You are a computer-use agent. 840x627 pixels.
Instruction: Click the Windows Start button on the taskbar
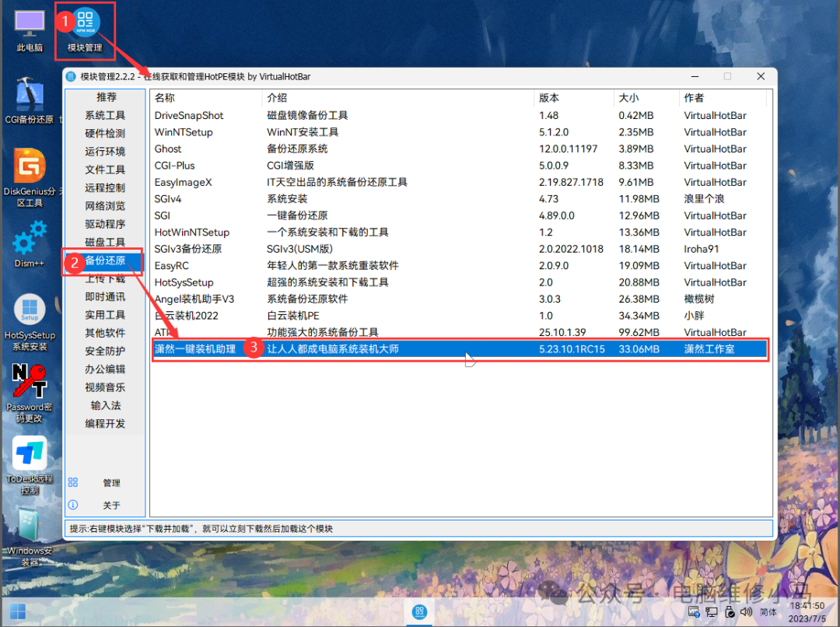click(x=18, y=611)
